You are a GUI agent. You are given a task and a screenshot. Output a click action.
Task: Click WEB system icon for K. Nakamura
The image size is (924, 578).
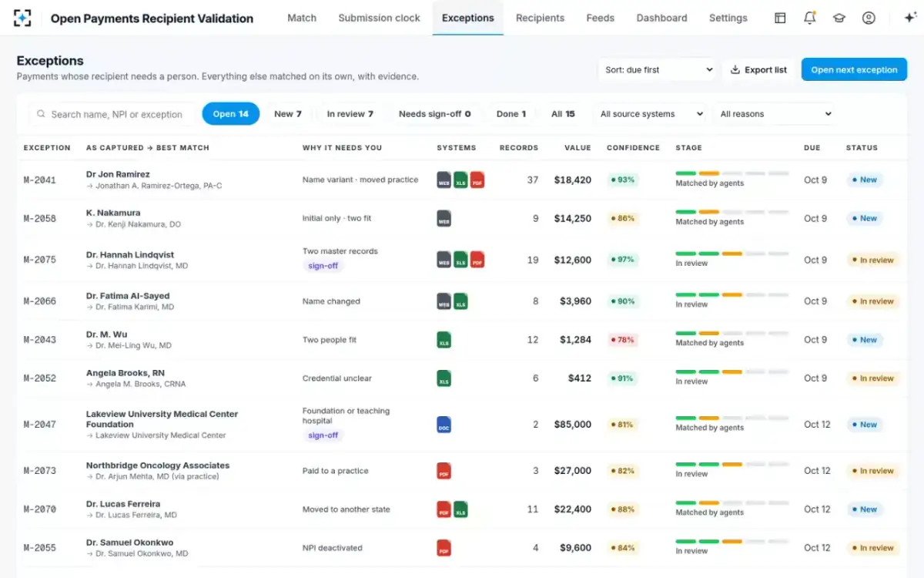[444, 218]
